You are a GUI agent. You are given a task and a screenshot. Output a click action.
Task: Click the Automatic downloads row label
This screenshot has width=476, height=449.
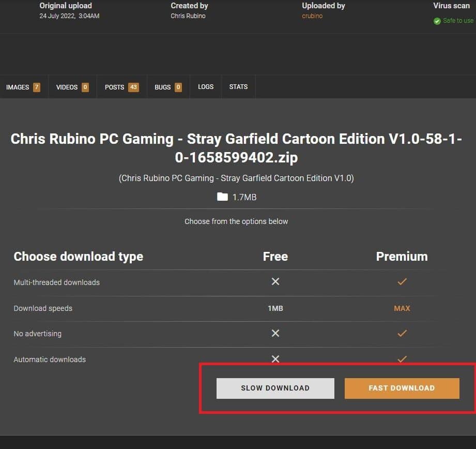pos(50,360)
